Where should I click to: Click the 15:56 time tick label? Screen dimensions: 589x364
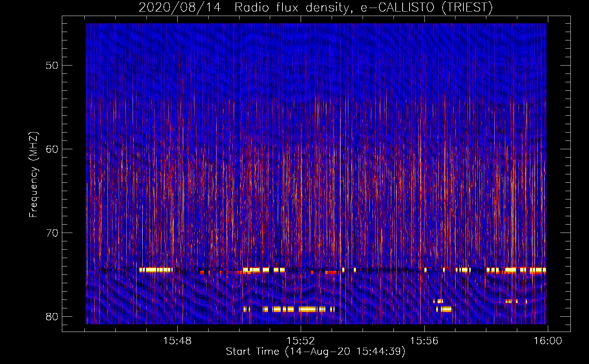click(x=424, y=341)
